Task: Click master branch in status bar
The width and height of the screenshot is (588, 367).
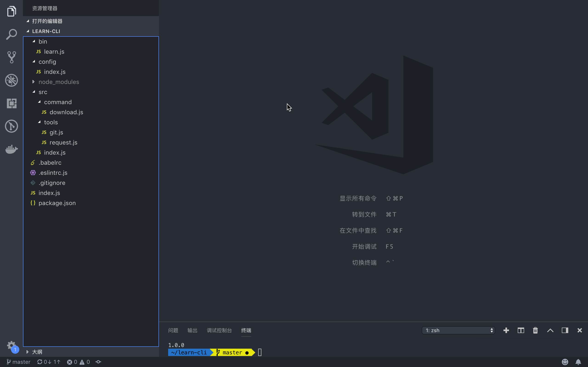Action: tap(18, 362)
